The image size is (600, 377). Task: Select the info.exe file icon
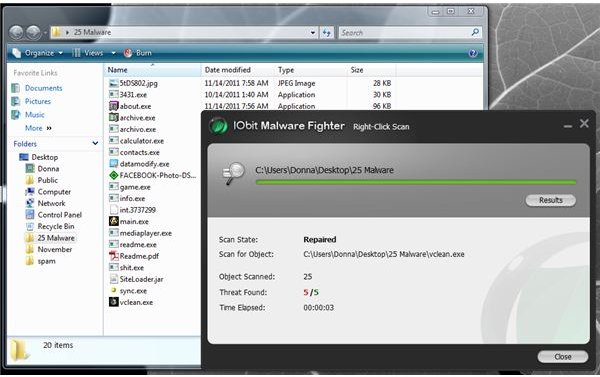[114, 198]
